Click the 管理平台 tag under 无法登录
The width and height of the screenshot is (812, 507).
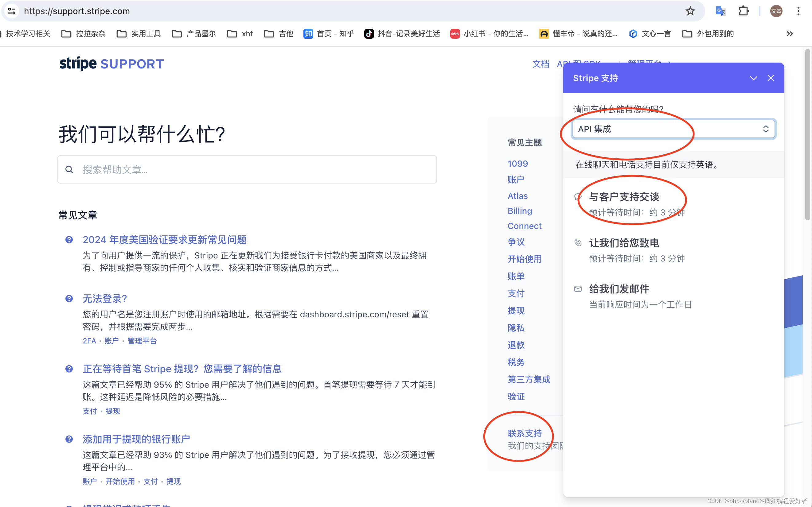(x=142, y=341)
